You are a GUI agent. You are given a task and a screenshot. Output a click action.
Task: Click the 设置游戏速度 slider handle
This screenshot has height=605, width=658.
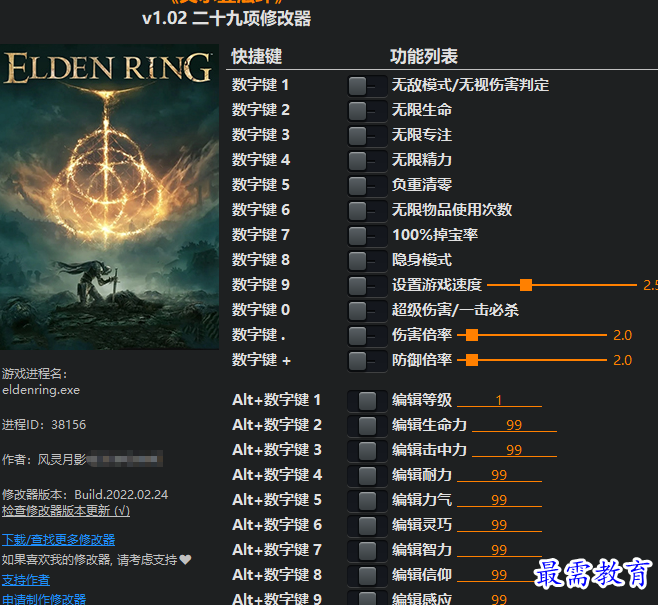pos(526,285)
